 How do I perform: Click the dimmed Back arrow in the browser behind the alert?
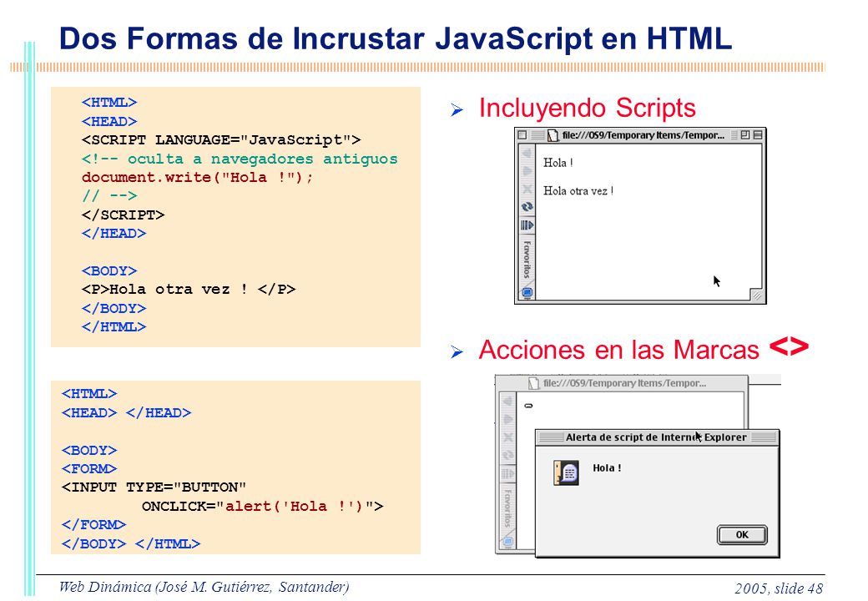[507, 402]
